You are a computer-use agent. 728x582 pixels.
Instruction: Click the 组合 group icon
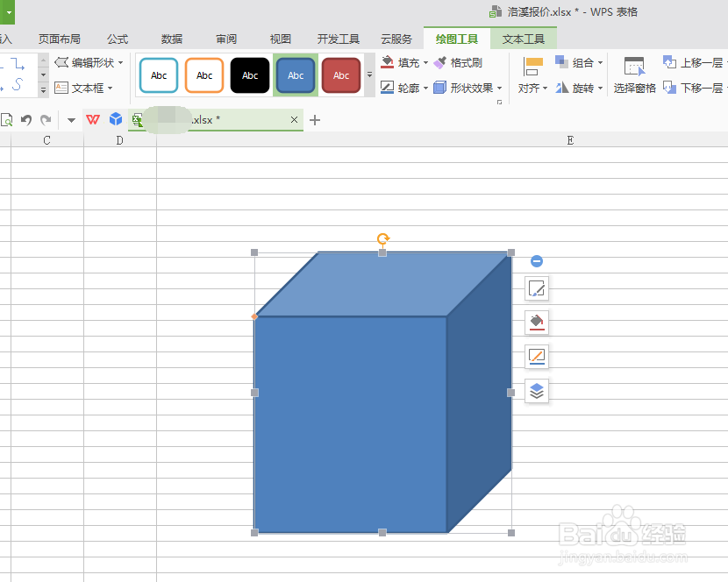pyautogui.click(x=561, y=61)
